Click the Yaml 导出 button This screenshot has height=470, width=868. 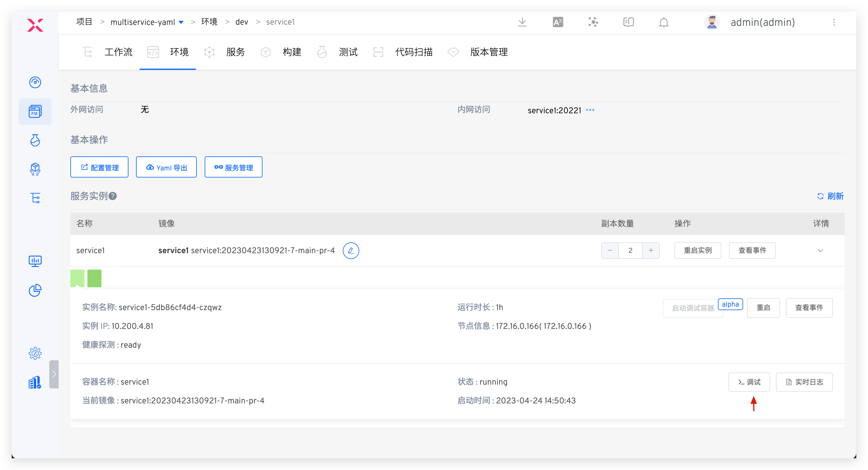(166, 167)
